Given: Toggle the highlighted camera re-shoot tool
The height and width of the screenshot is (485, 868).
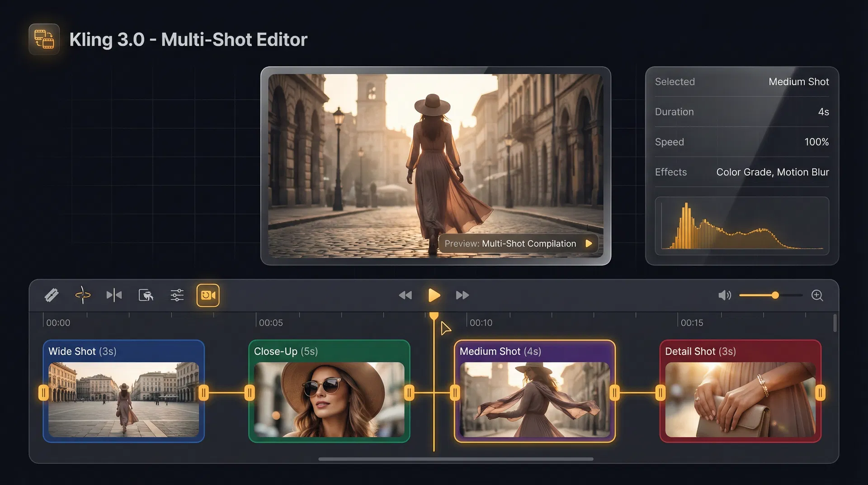Looking at the screenshot, I should pos(208,295).
